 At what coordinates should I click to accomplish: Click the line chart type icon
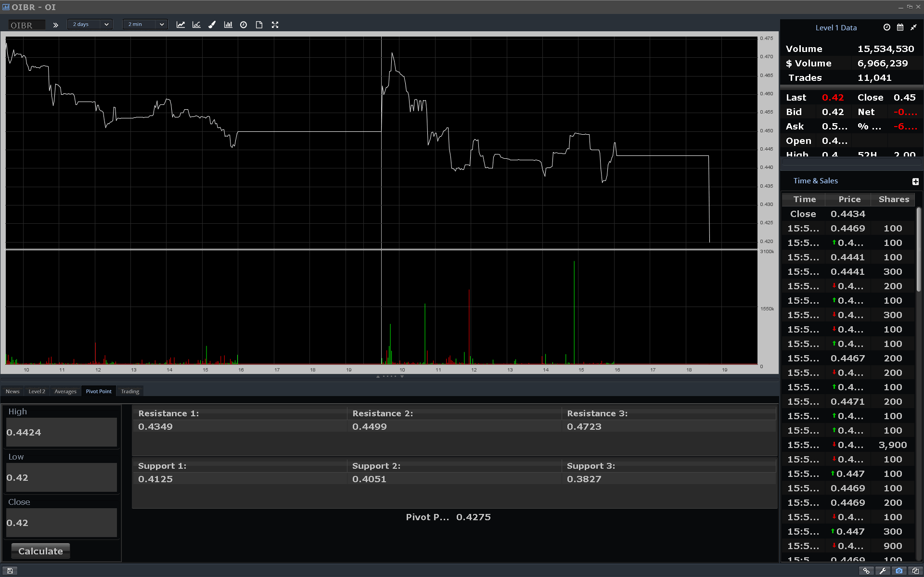[180, 25]
